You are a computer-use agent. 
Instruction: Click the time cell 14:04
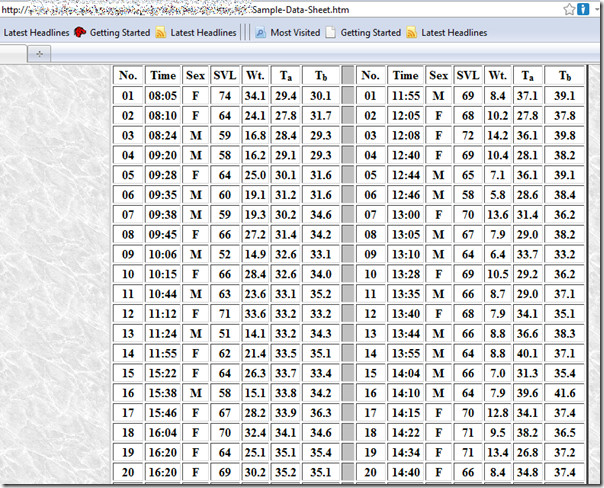(406, 373)
